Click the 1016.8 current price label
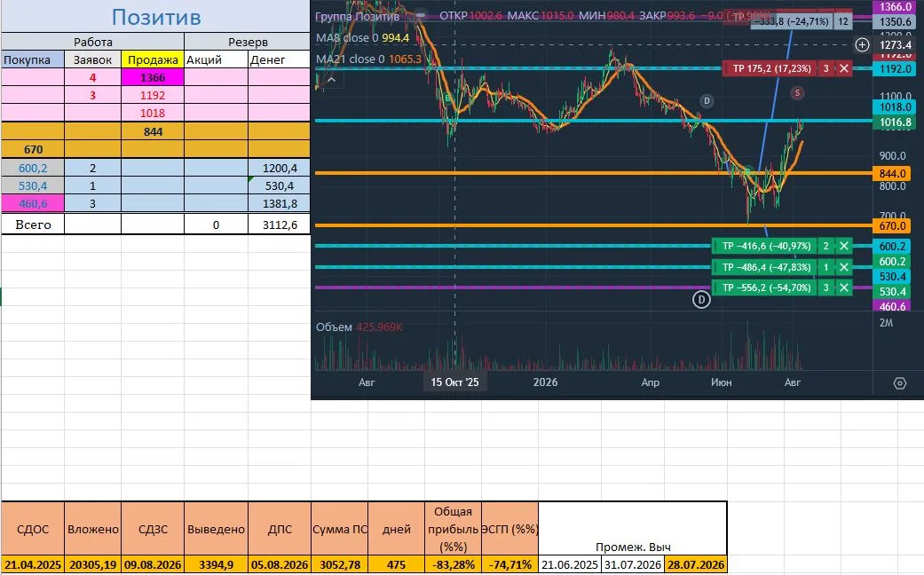Viewport: 924px width, 575px height. (895, 122)
